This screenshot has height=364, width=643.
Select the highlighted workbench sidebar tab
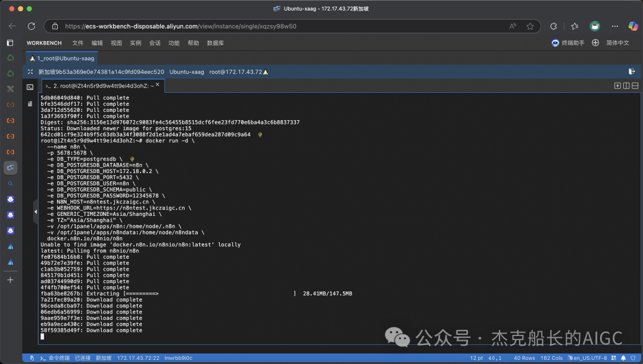pos(11,168)
